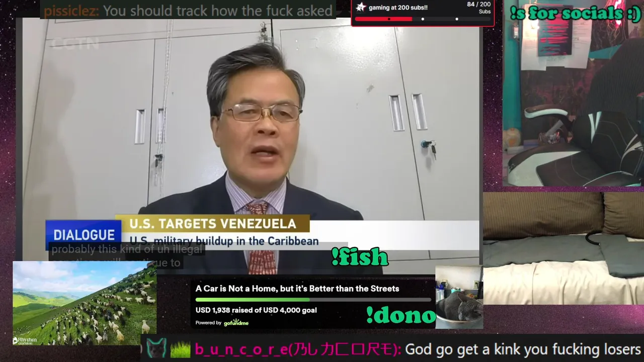Click the gofundme logo
This screenshot has height=362, width=644.
click(236, 323)
